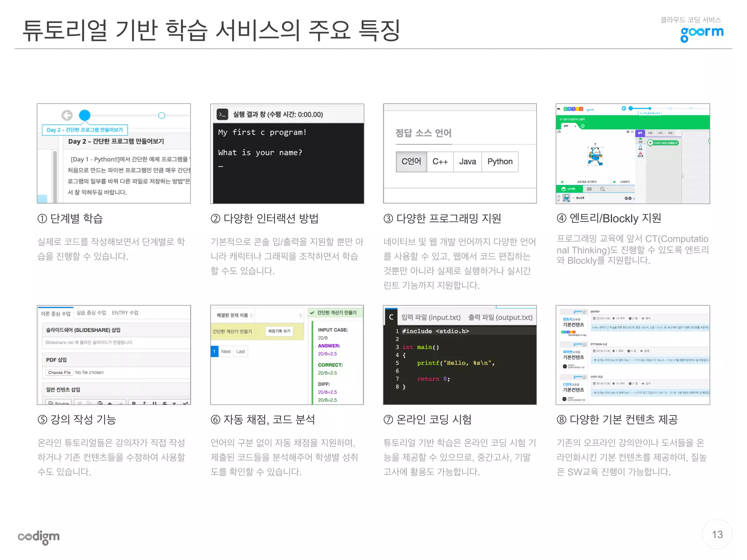The height and width of the screenshot is (560, 747).
Task: Click the Choose File button
Action: pos(59,373)
